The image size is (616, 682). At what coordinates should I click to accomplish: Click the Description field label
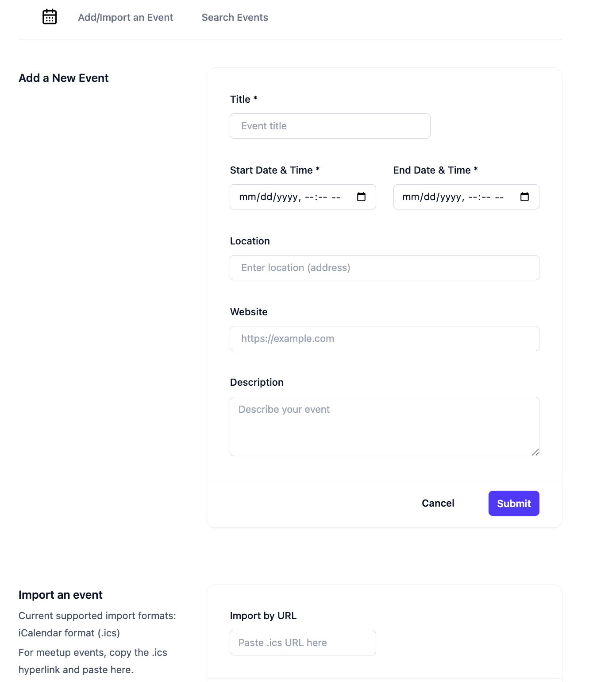coord(257,382)
